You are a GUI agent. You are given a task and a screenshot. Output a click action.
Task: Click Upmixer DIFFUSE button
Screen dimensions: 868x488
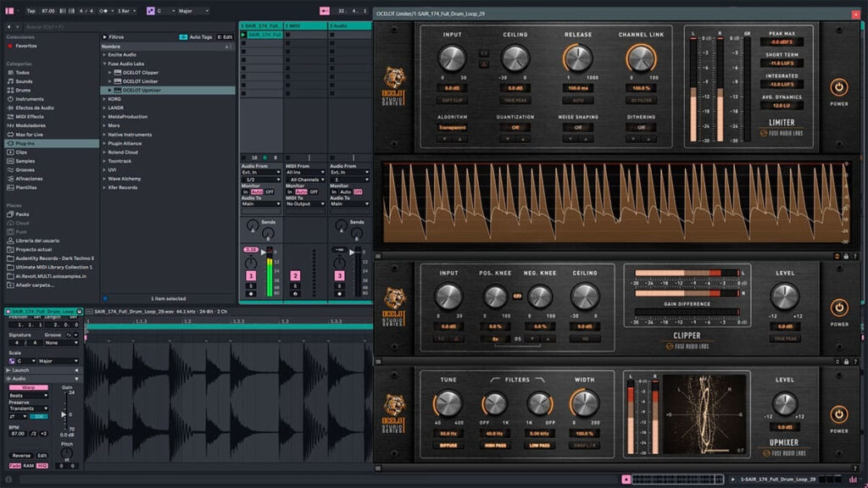pos(448,446)
